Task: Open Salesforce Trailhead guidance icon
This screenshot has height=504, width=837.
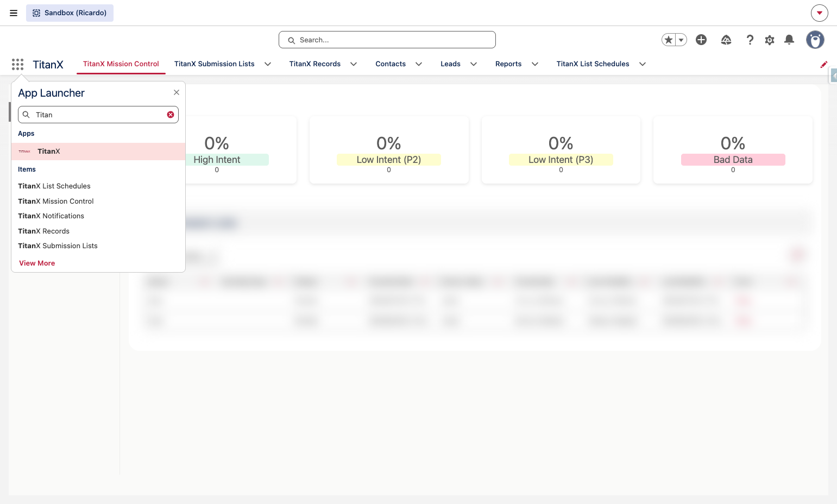Action: tap(726, 40)
